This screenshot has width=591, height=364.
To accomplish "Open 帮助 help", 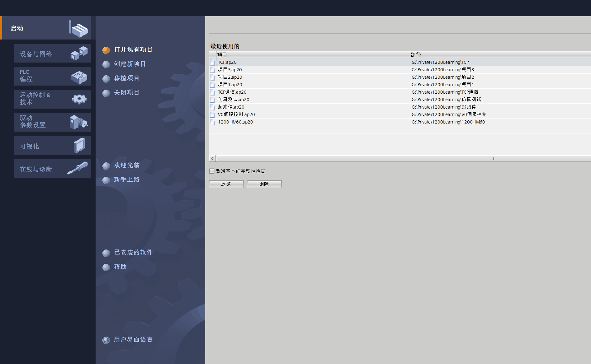I will (x=120, y=267).
